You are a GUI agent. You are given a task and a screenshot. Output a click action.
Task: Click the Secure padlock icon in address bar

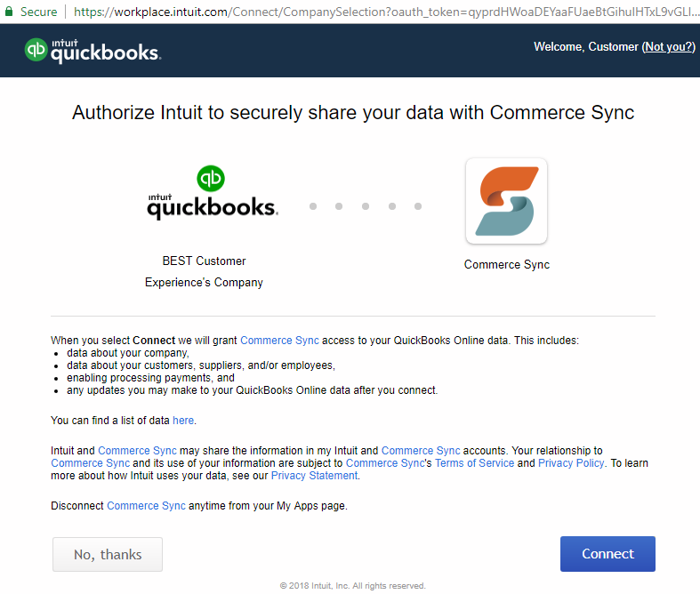[x=9, y=12]
